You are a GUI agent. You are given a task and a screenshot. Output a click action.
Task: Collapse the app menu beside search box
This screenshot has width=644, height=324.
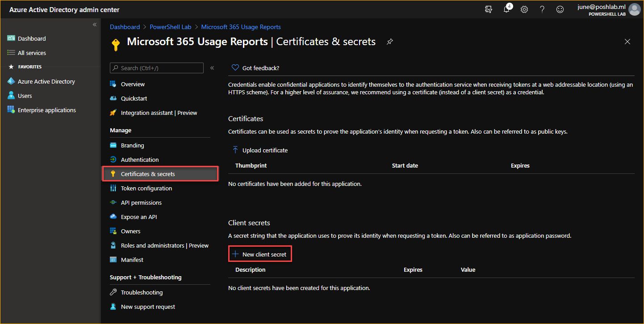[x=212, y=68]
